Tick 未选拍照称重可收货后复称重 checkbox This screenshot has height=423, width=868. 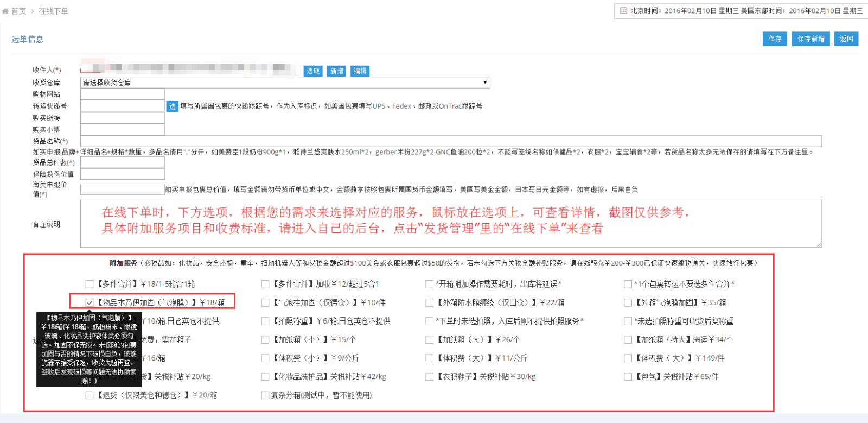point(628,321)
